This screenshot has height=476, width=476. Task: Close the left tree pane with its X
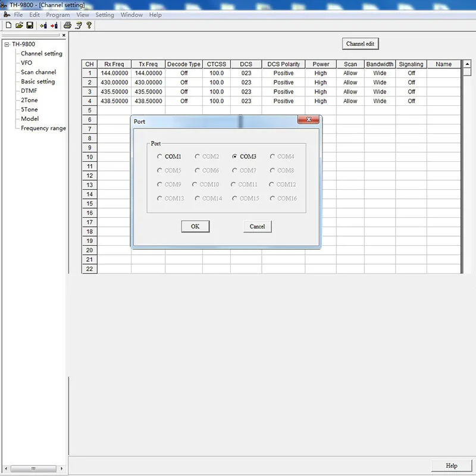64,35
